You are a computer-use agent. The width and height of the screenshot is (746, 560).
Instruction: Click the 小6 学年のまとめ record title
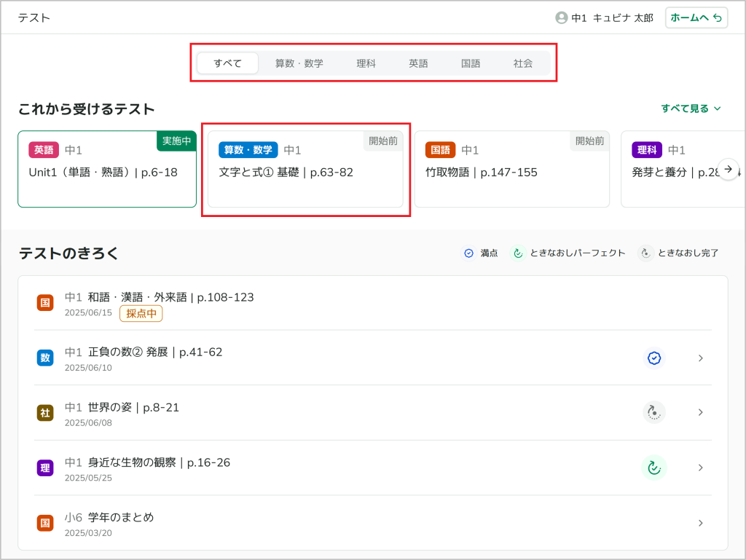pos(109,517)
